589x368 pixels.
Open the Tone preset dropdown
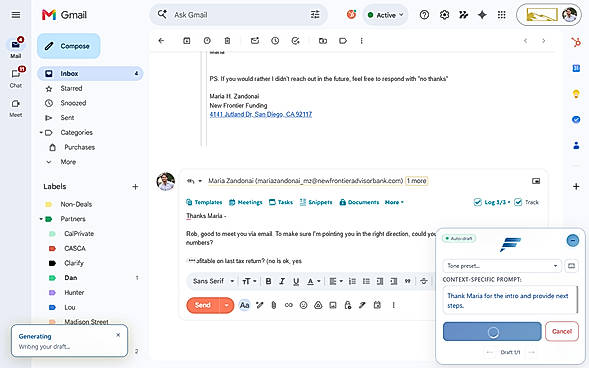pyautogui.click(x=502, y=266)
